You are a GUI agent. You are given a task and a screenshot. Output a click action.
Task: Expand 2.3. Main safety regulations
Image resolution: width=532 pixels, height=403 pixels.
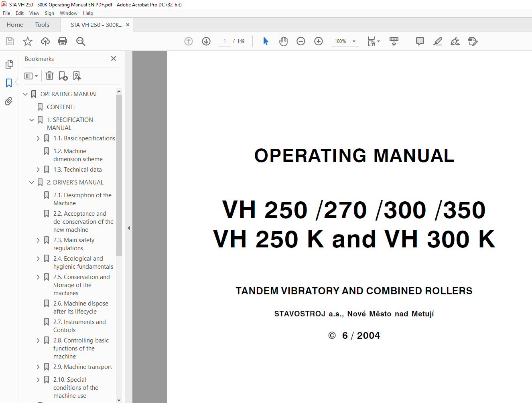(x=38, y=240)
